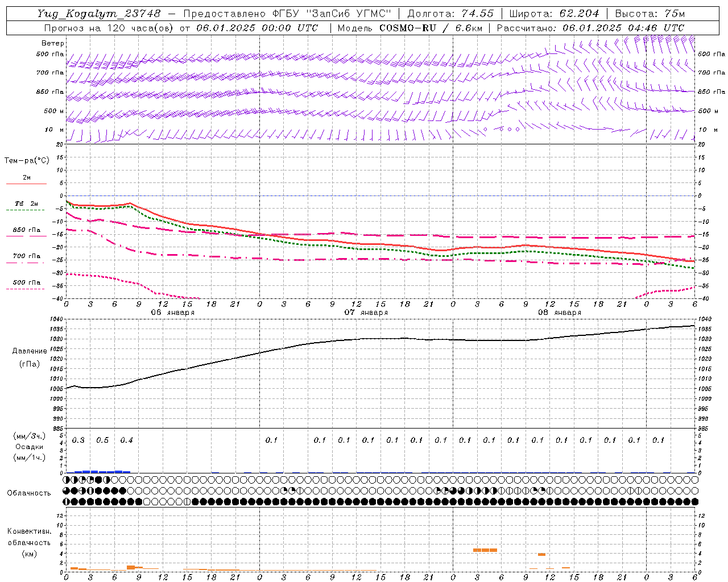
Task: Click the Давление pressure panel label
Action: click(x=30, y=351)
